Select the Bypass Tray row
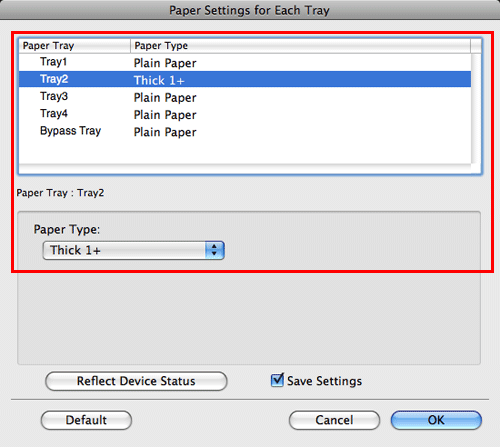 (x=245, y=131)
